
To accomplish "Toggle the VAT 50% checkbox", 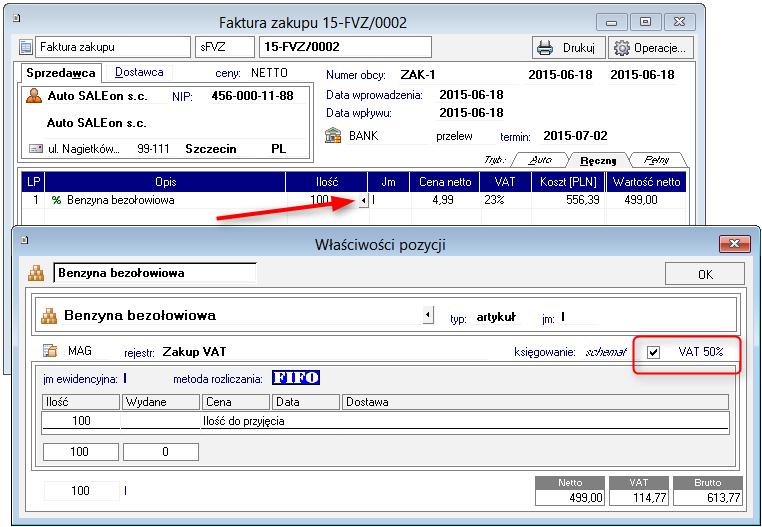I will point(654,352).
